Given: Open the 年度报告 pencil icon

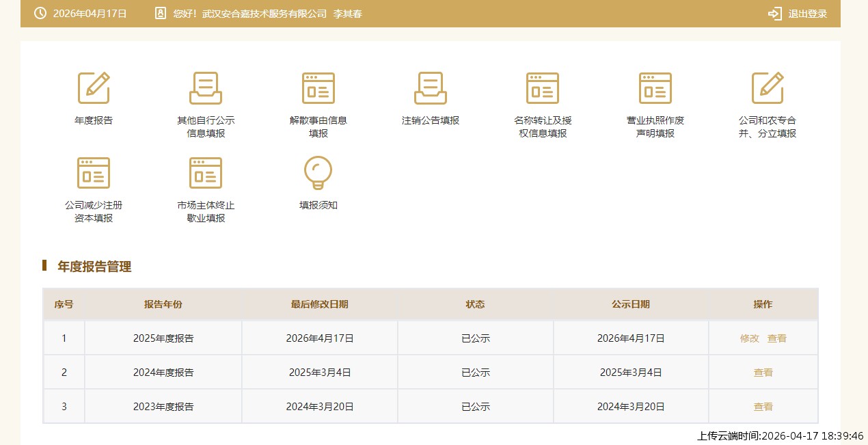Looking at the screenshot, I should (x=94, y=88).
